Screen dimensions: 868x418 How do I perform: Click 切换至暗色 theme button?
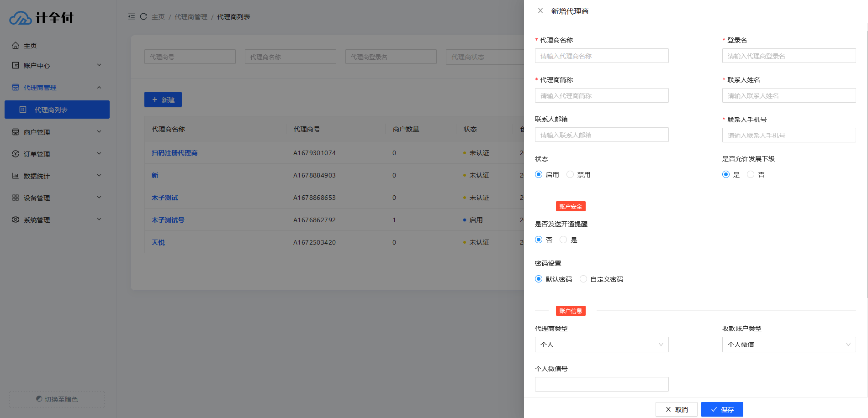(x=57, y=399)
